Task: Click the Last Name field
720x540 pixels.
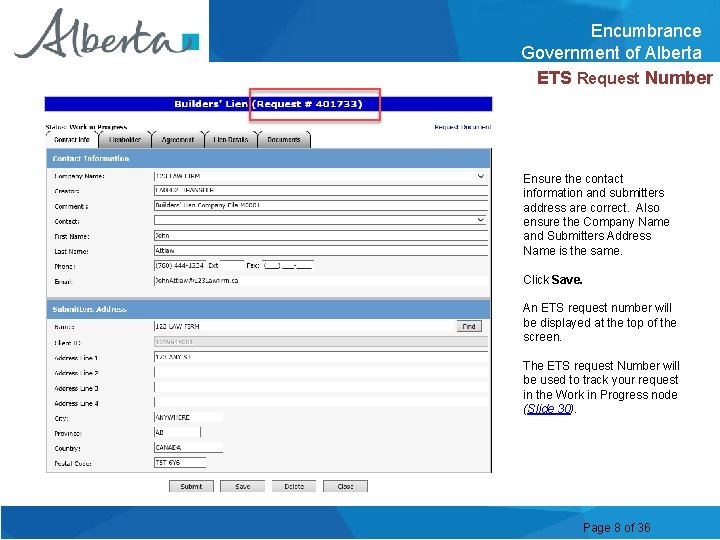Action: click(x=321, y=251)
